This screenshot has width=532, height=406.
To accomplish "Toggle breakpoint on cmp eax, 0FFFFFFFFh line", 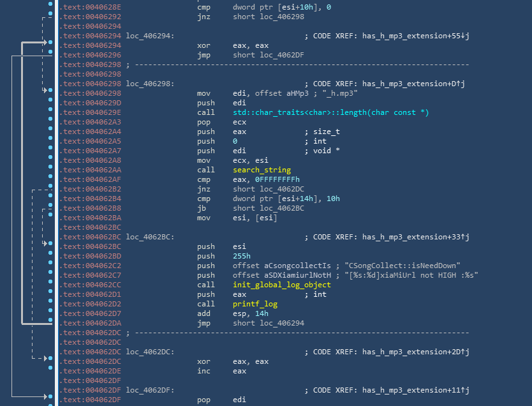I will [x=50, y=180].
